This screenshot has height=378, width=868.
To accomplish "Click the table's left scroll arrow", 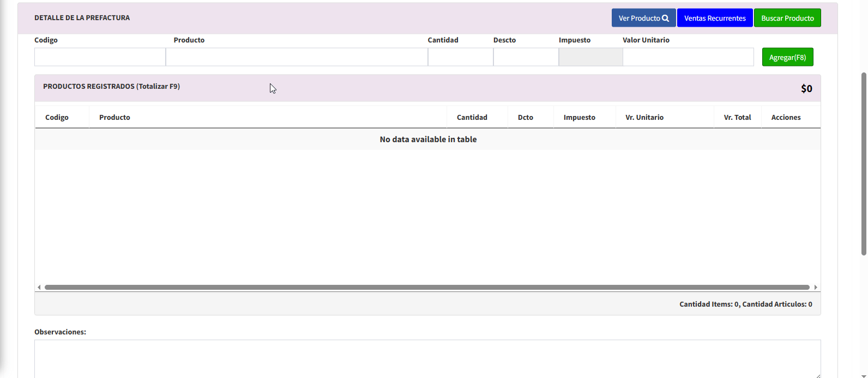I will 39,287.
